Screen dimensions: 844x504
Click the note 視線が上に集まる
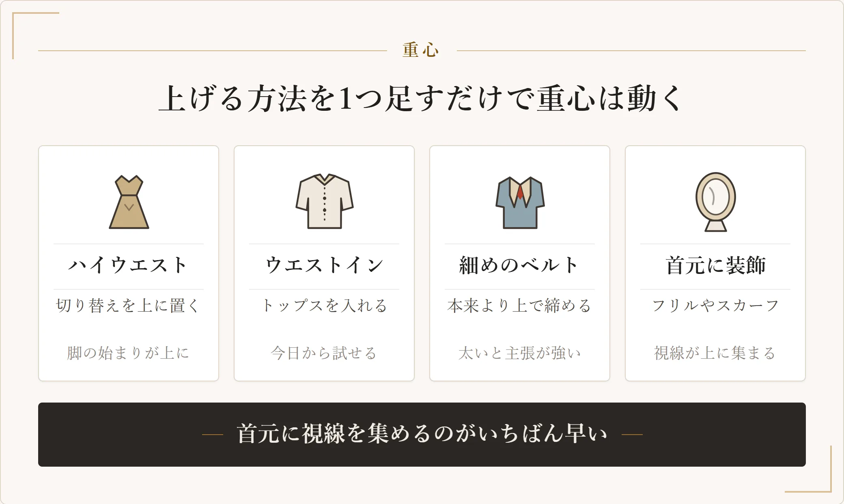715,353
